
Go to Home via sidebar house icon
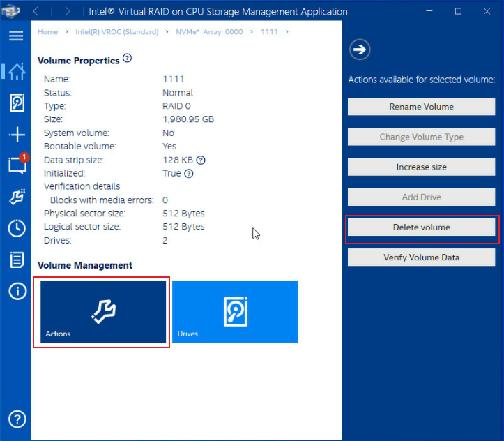click(17, 71)
